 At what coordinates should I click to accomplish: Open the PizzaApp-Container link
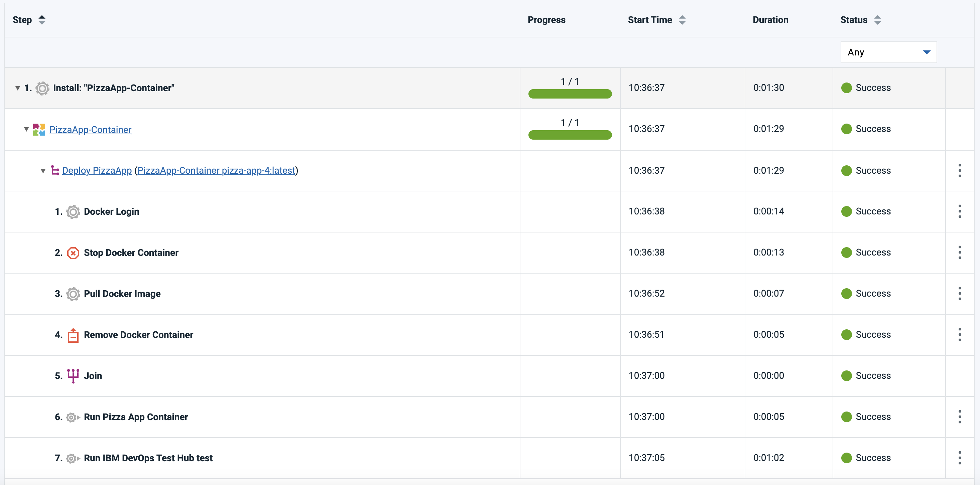point(90,130)
